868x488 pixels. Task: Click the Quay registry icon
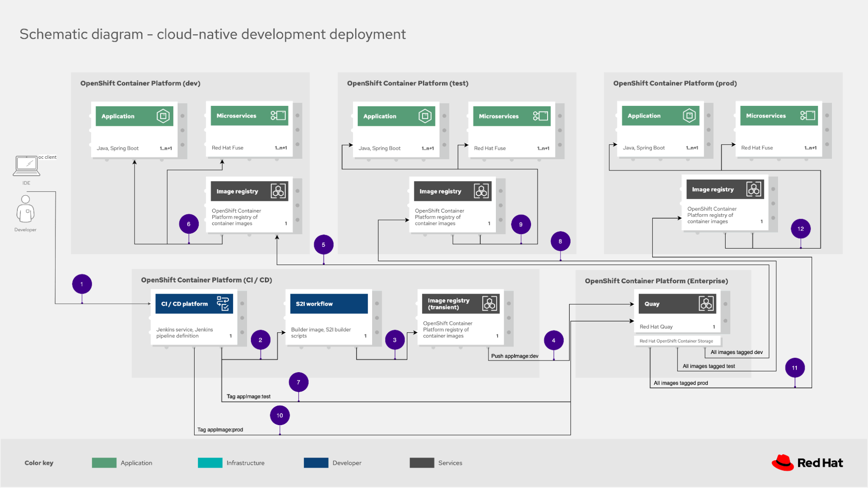(706, 304)
